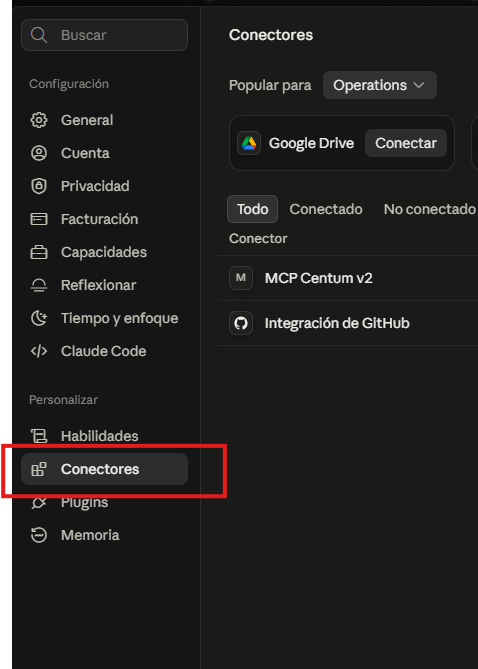The image size is (478, 669).
Task: Expand the Operations dropdown
Action: click(x=379, y=85)
